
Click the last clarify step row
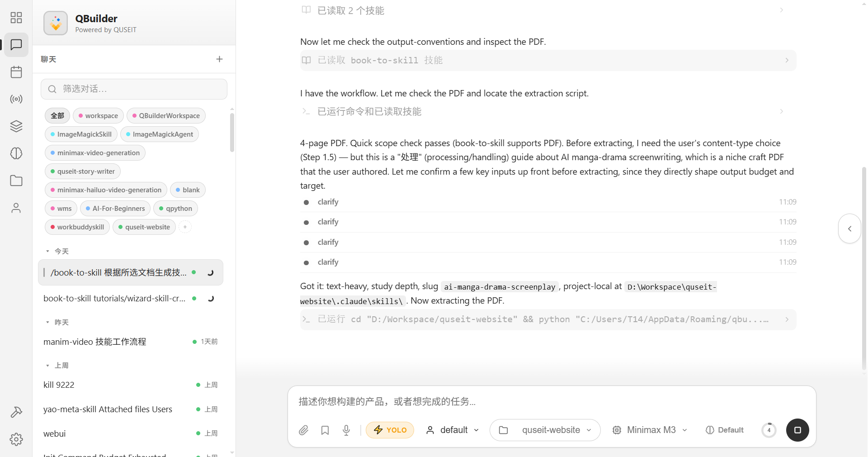(x=548, y=262)
